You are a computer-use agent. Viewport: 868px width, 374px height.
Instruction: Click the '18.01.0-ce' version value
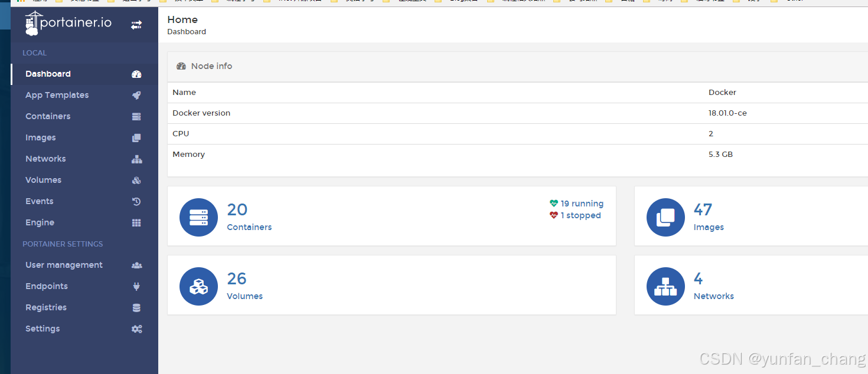(727, 113)
